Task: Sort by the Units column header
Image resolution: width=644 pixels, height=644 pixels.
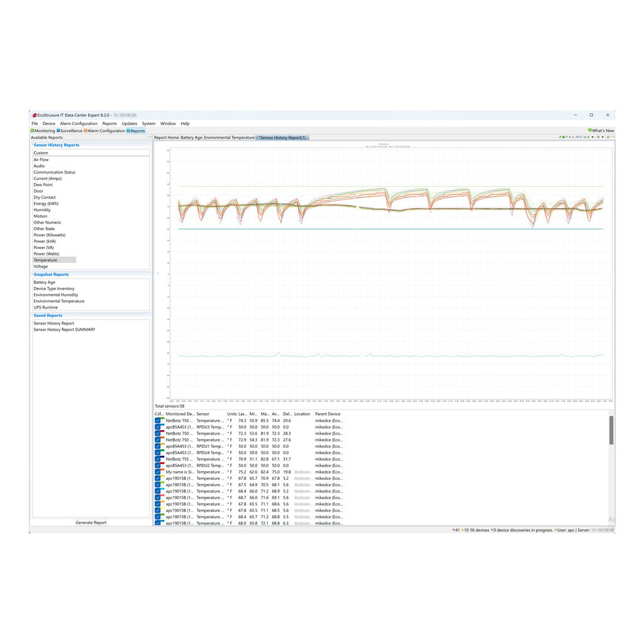Action: [x=232, y=414]
